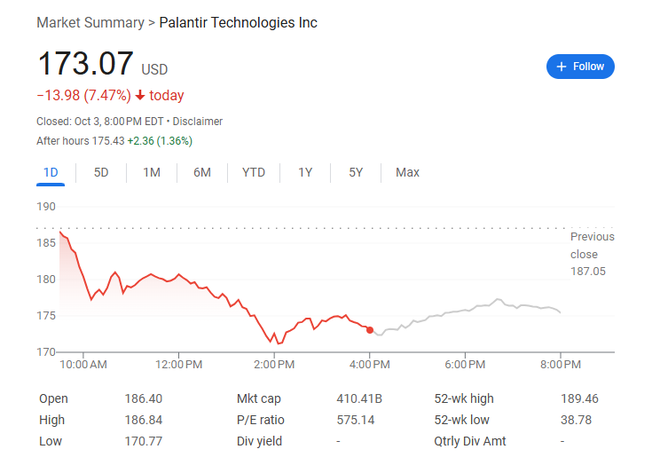Click the 173.07 stock price
The width and height of the screenshot is (660, 465).
85,64
